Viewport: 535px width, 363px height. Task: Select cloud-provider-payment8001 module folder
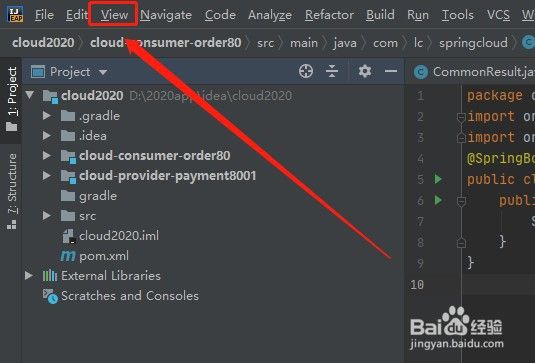tap(168, 176)
